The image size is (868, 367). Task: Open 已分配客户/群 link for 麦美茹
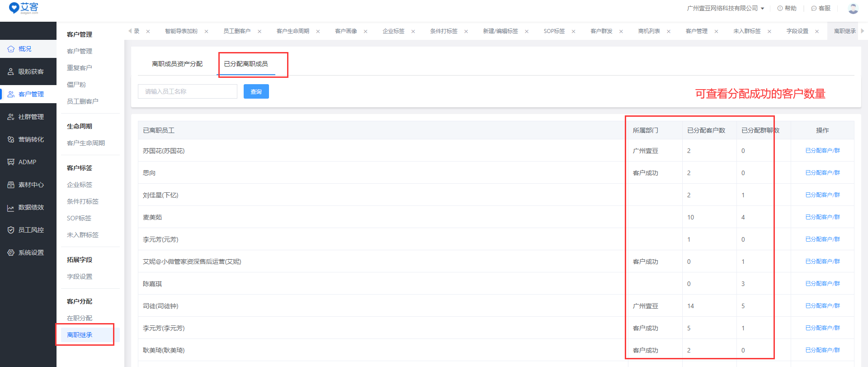(822, 217)
